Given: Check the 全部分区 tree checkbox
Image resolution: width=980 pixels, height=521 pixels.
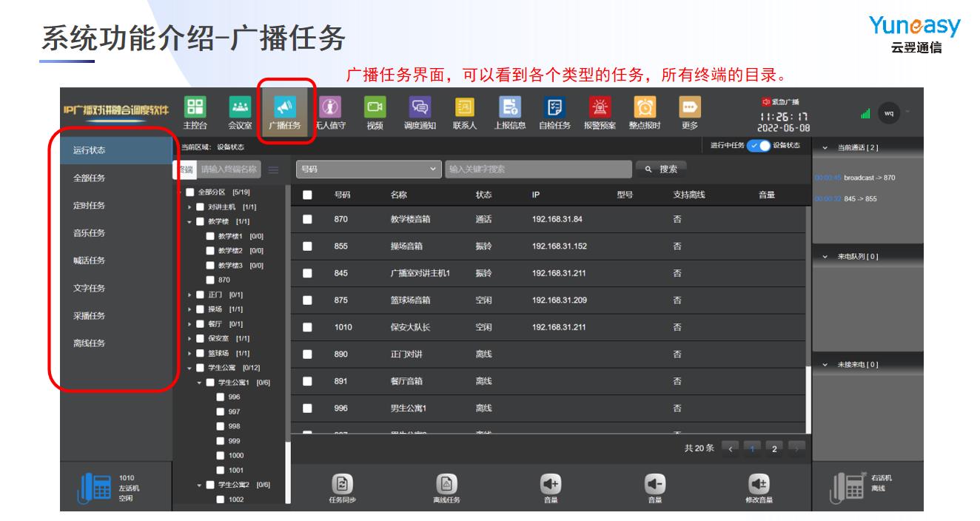Looking at the screenshot, I should [x=189, y=192].
